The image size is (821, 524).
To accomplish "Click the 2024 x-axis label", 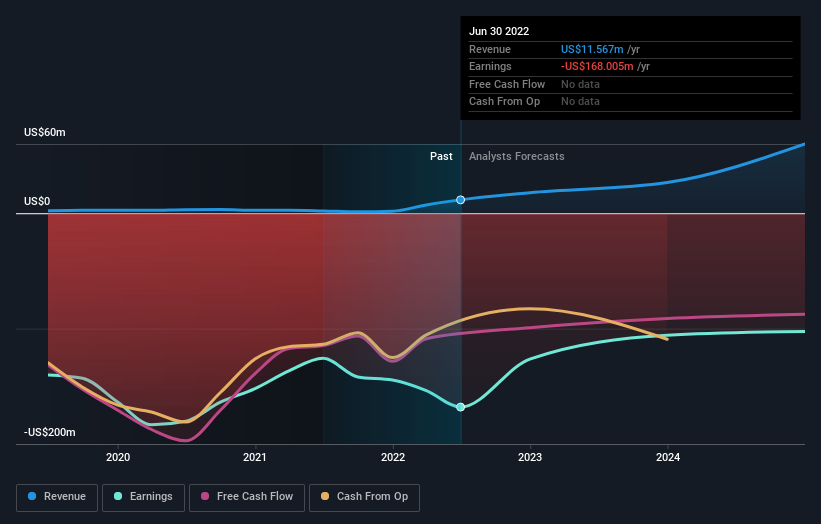I will (x=668, y=457).
